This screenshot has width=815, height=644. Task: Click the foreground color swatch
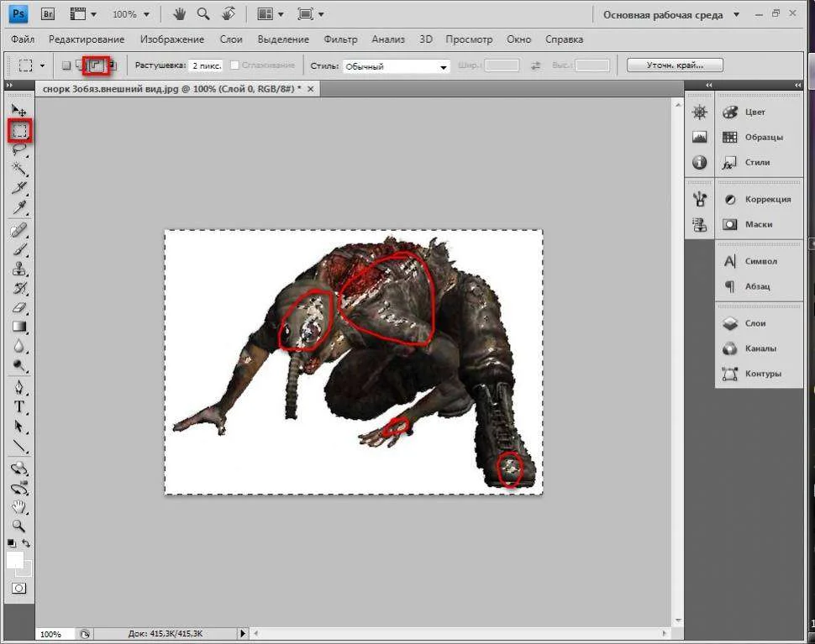pos(15,560)
